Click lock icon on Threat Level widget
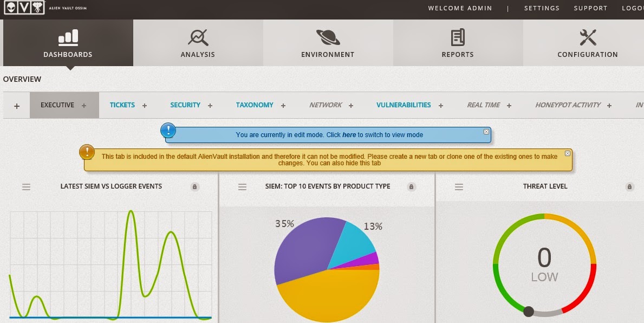 point(629,187)
